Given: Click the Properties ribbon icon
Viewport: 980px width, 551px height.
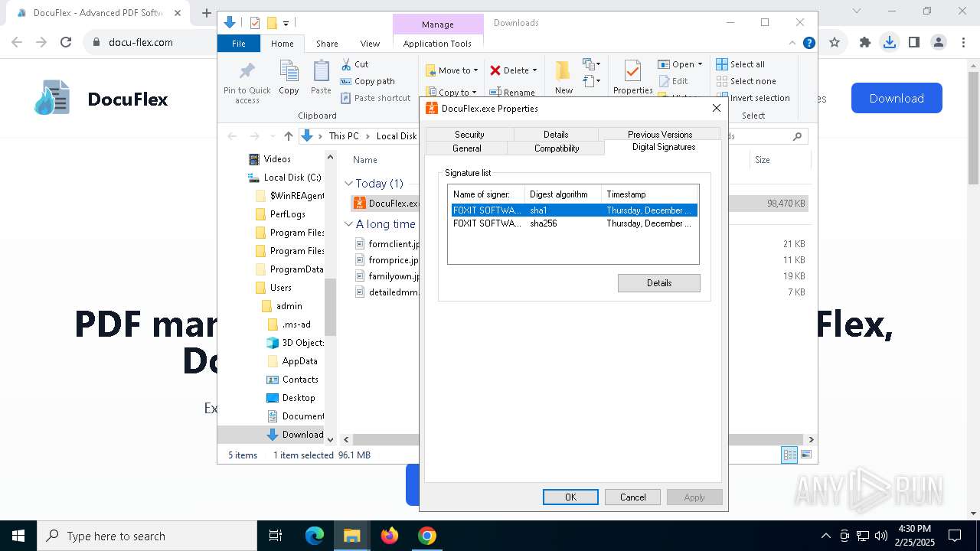Looking at the screenshot, I should coord(632,77).
